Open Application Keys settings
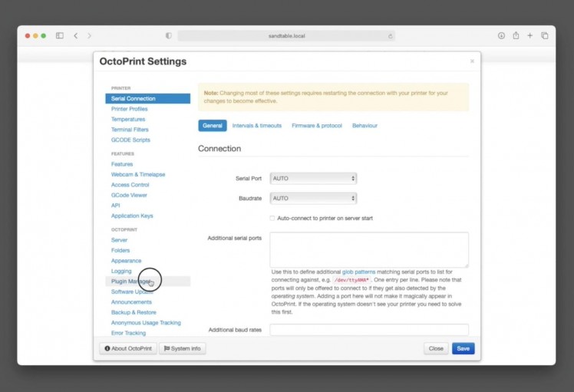This screenshot has height=392, width=574. click(132, 216)
